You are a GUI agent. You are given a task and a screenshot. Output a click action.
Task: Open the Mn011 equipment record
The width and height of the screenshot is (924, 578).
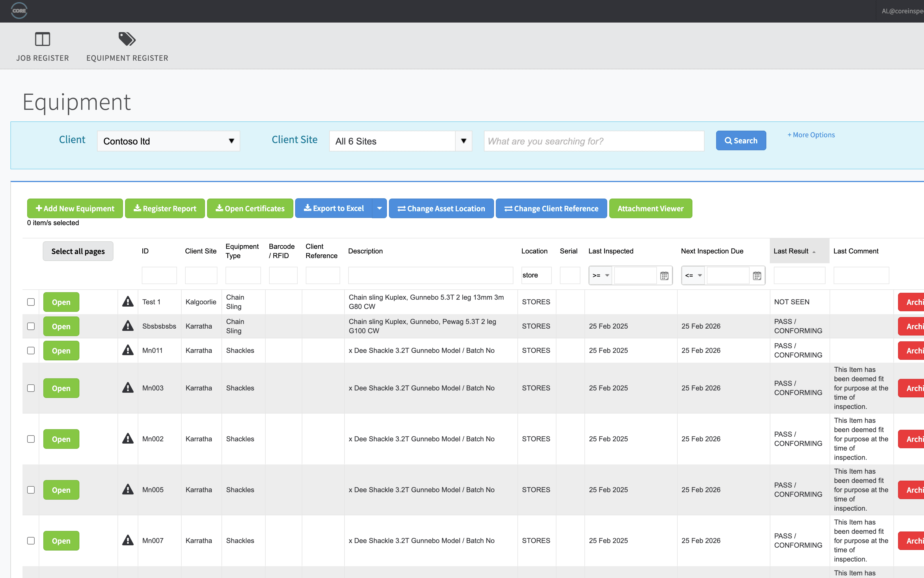61,351
